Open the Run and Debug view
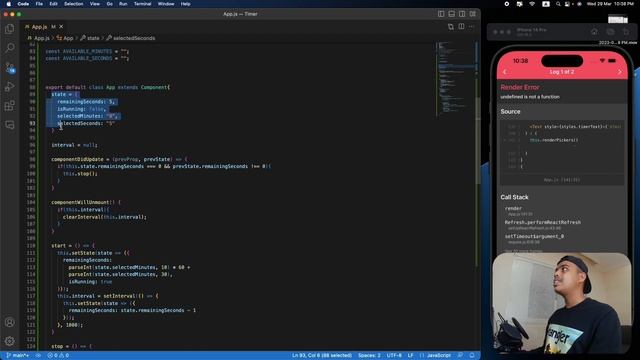The image size is (640, 360). (9, 87)
